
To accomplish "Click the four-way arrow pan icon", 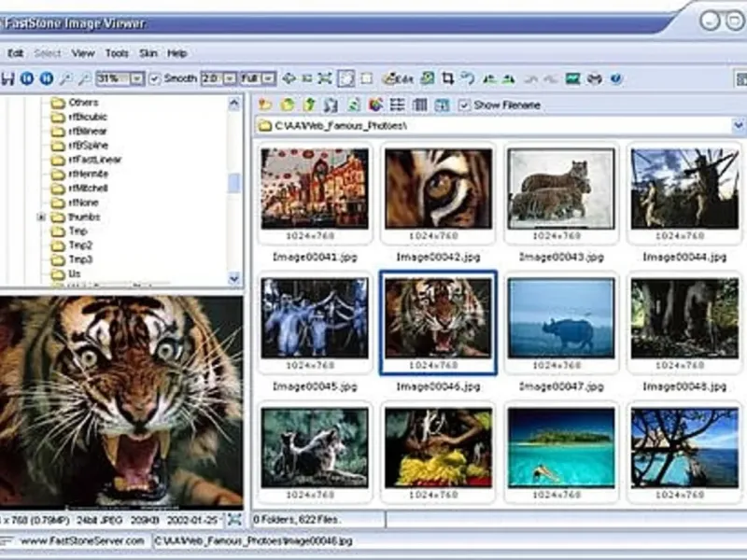I will (289, 78).
